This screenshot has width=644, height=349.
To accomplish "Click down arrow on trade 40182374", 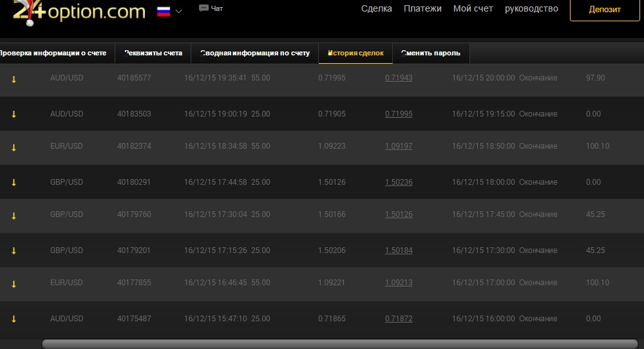I will (14, 147).
